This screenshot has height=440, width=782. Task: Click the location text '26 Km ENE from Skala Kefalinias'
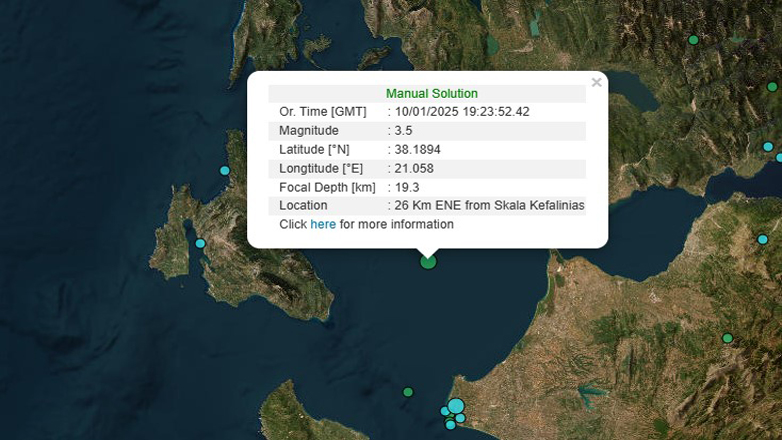point(489,206)
